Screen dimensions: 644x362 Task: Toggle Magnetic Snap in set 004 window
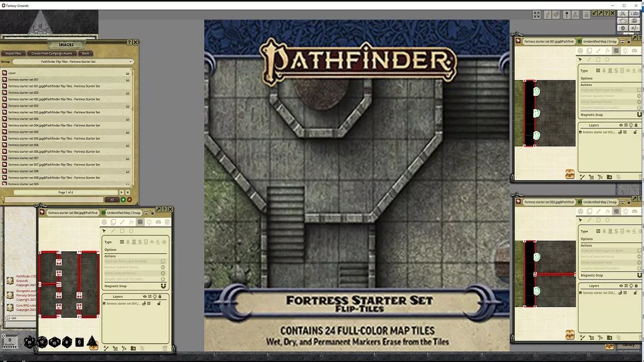164,286
